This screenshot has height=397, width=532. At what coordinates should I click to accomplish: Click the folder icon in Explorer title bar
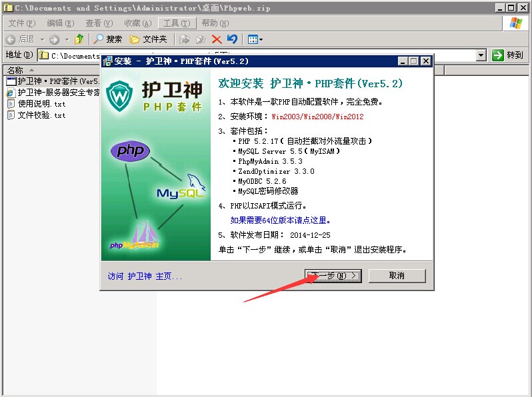point(8,7)
